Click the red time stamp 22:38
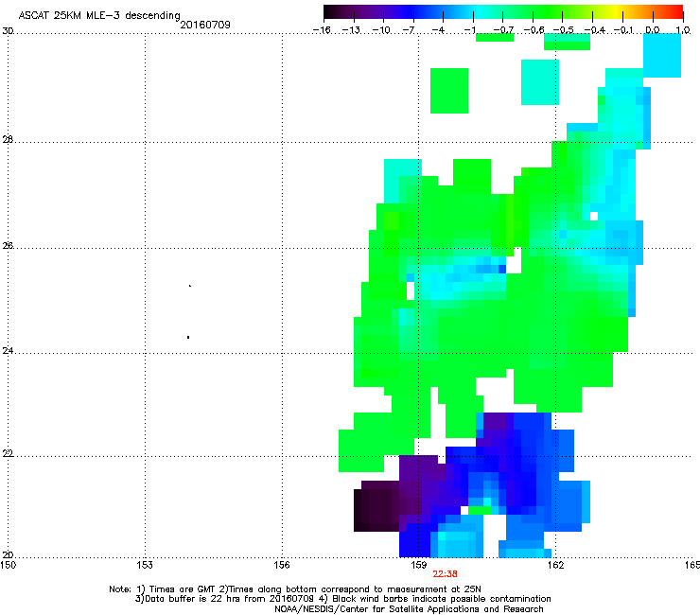 (446, 574)
